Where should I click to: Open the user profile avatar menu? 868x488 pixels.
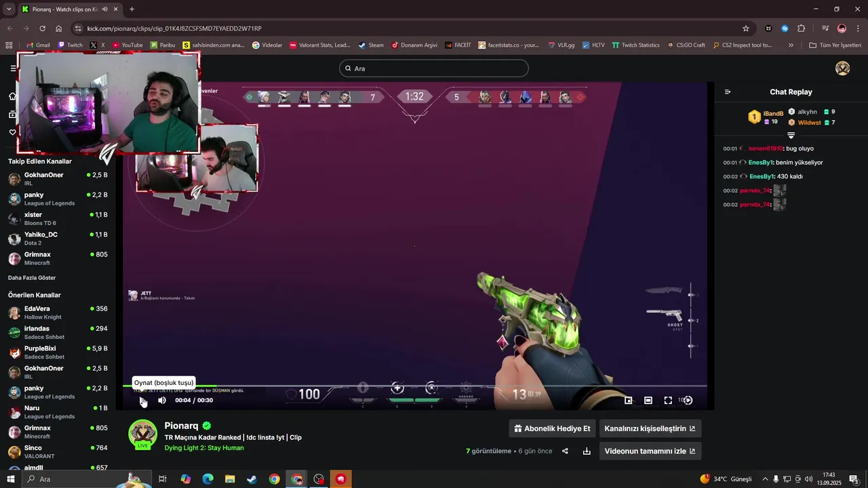(843, 68)
